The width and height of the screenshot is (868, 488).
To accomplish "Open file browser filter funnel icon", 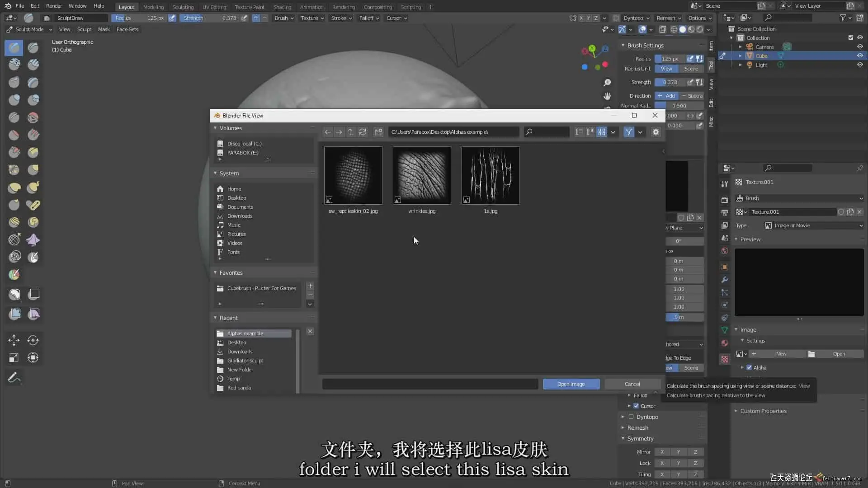I will pos(628,132).
